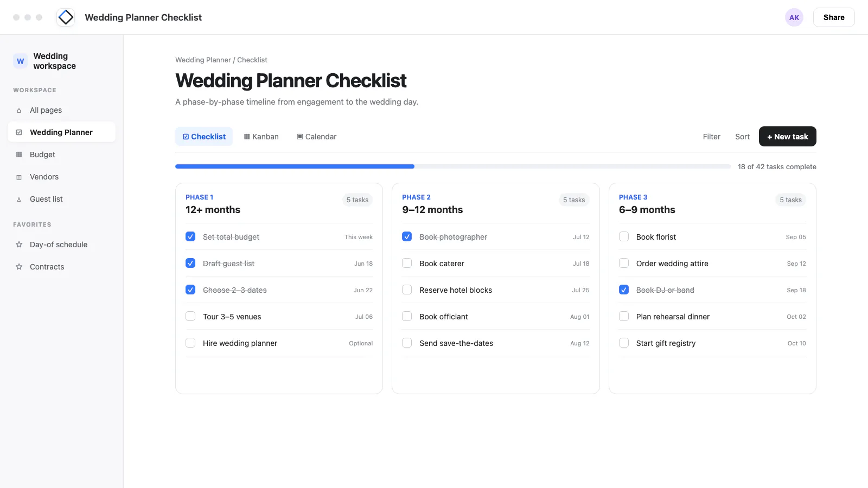Click the 9–12 months phase heading

[x=432, y=210]
